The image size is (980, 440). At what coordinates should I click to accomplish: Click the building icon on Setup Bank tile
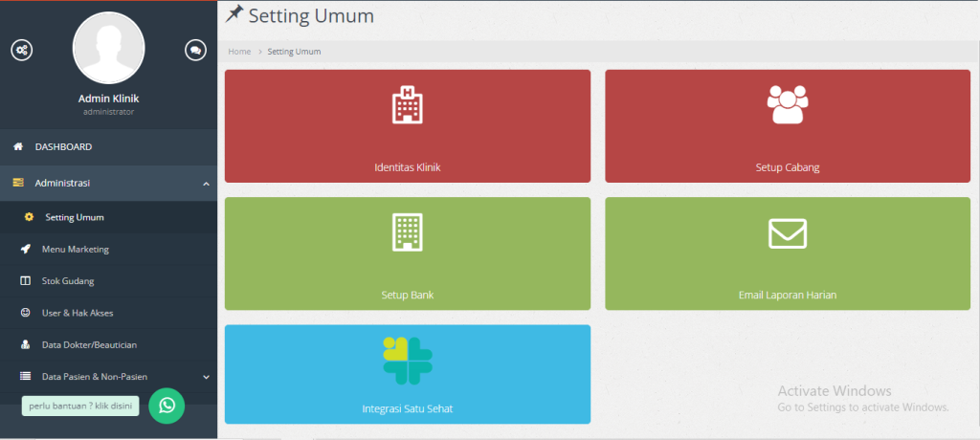[x=408, y=231]
